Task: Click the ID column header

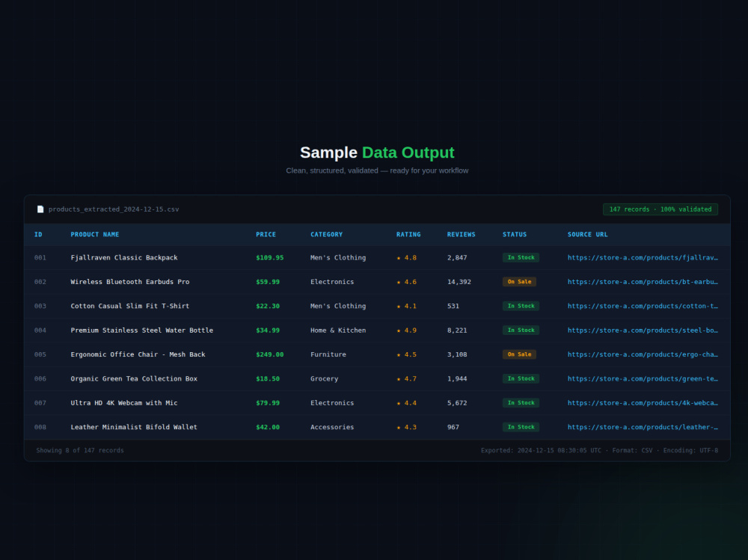Action: 38,235
